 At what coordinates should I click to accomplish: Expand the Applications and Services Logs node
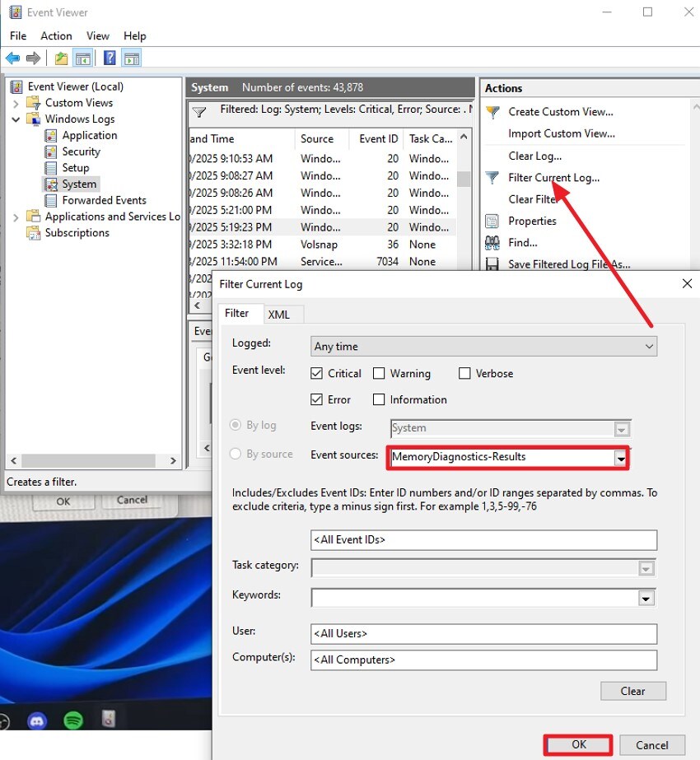14,216
